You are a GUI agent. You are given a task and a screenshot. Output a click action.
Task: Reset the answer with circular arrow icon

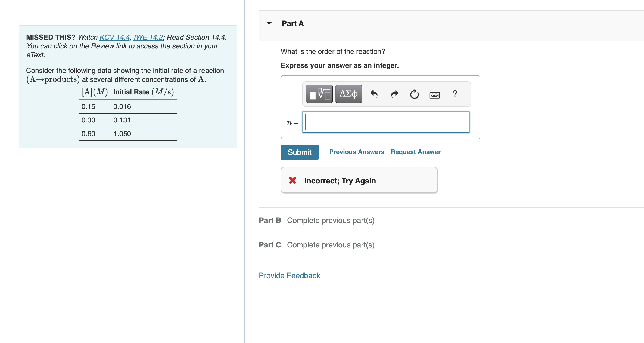click(x=414, y=94)
